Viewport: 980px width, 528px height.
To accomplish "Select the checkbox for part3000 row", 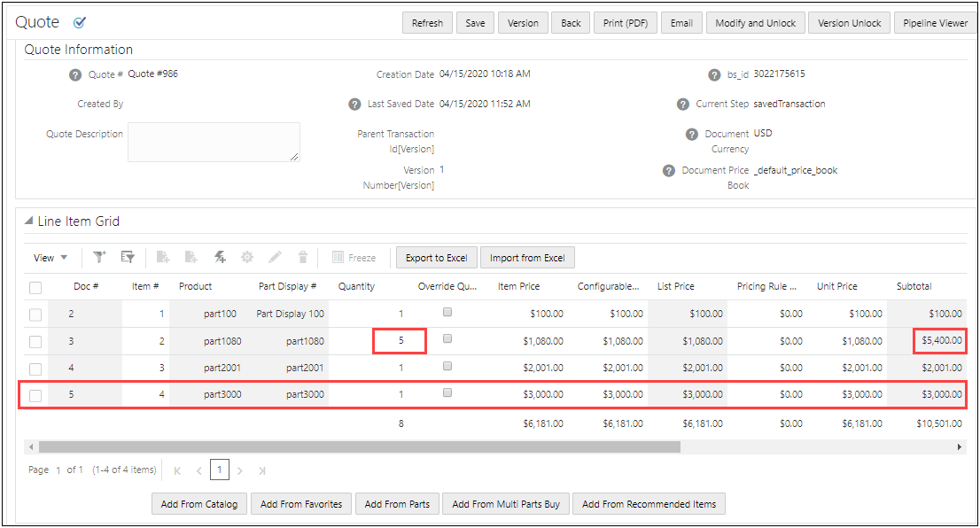I will pyautogui.click(x=35, y=396).
